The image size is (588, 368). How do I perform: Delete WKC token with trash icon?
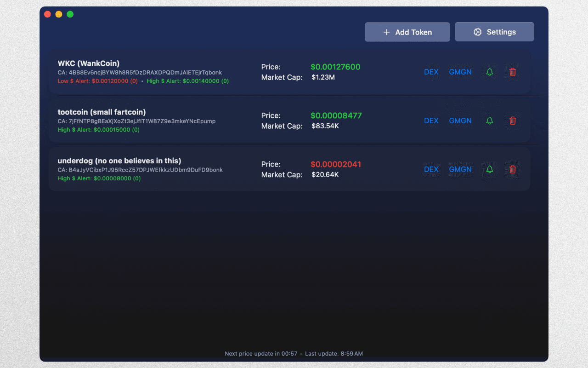(513, 72)
